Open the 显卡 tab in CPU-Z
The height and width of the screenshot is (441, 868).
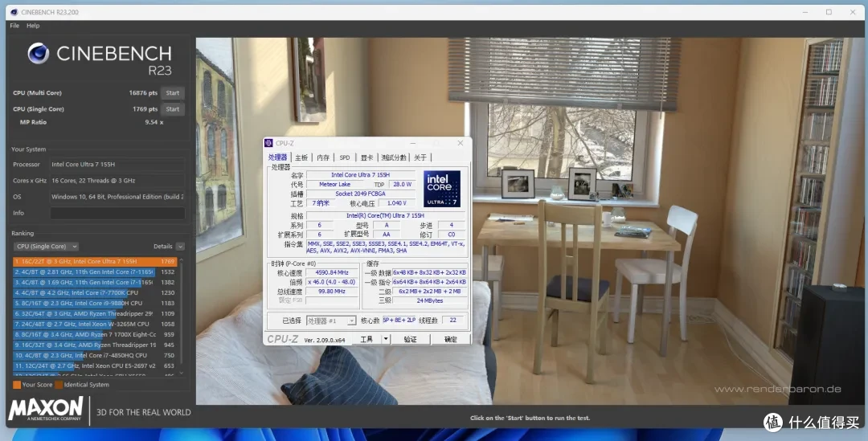click(x=367, y=157)
